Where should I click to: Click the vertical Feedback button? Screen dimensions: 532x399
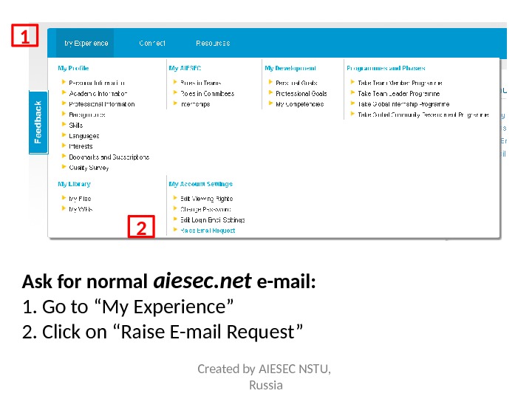pos(38,123)
